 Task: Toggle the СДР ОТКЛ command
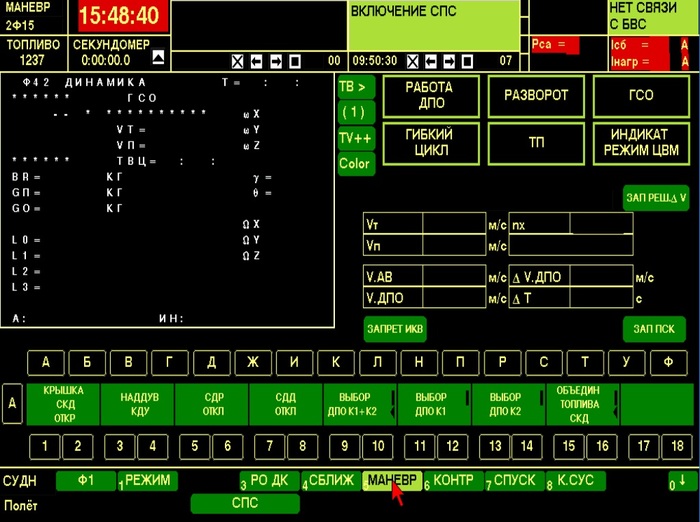click(x=211, y=403)
